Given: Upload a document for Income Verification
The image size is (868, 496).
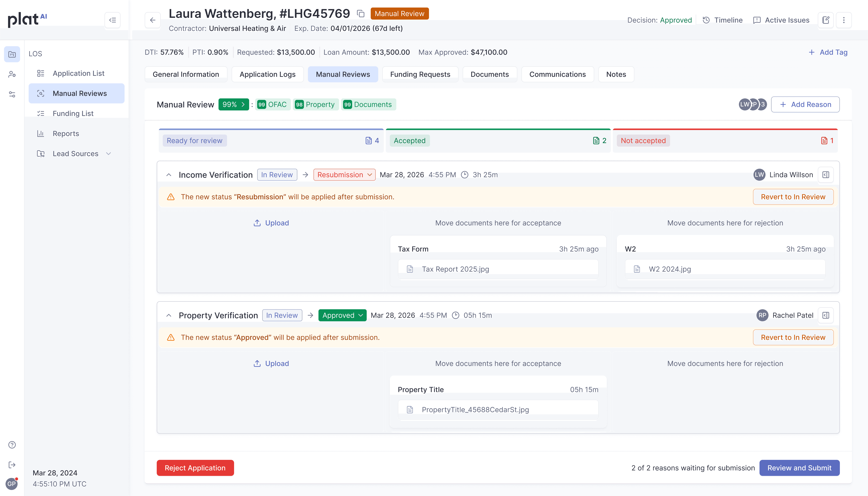Looking at the screenshot, I should (x=271, y=223).
